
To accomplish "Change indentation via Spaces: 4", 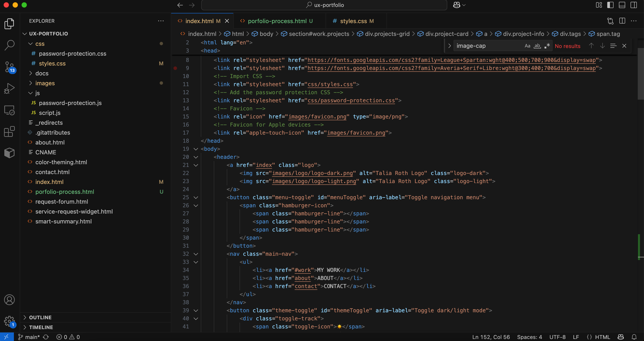I will [529, 337].
